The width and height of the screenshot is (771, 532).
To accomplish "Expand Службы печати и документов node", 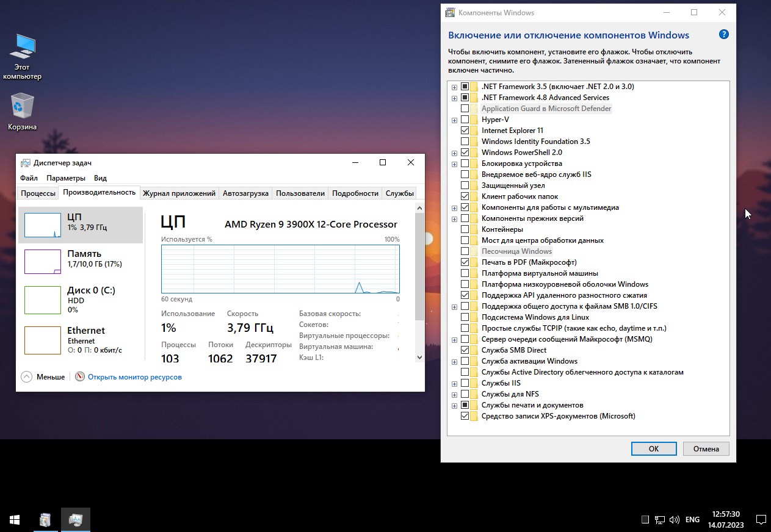I will (454, 405).
